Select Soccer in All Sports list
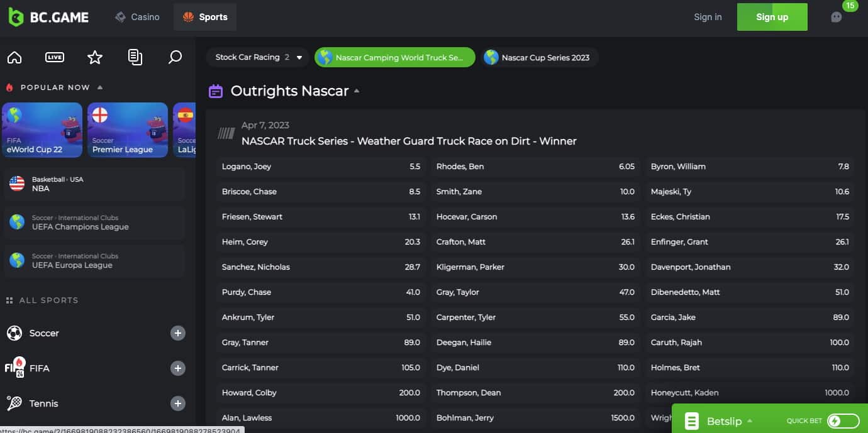The height and width of the screenshot is (433, 868). [x=94, y=333]
